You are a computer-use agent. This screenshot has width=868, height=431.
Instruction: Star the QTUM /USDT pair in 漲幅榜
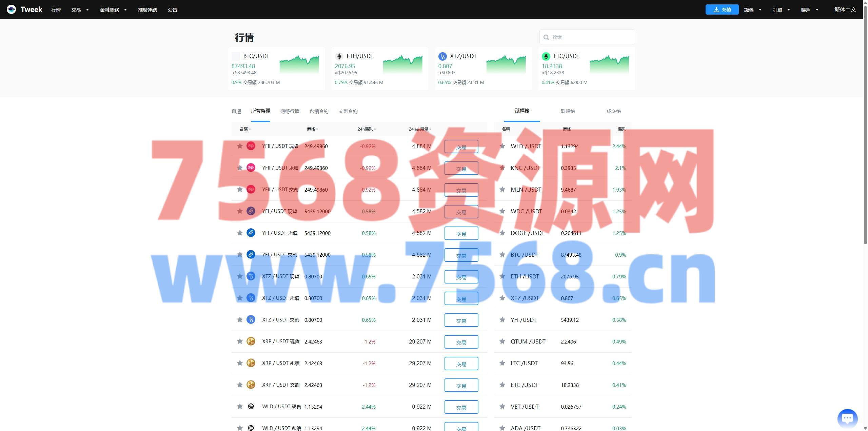(x=502, y=341)
